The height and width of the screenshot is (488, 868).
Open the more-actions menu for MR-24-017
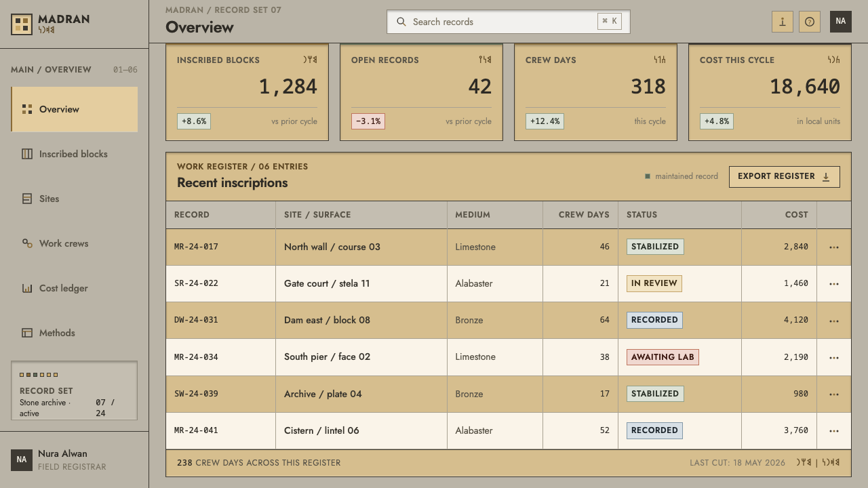coord(834,247)
